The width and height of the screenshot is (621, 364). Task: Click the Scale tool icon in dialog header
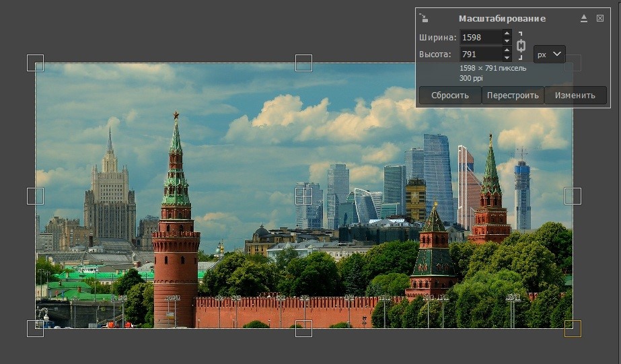coord(423,17)
